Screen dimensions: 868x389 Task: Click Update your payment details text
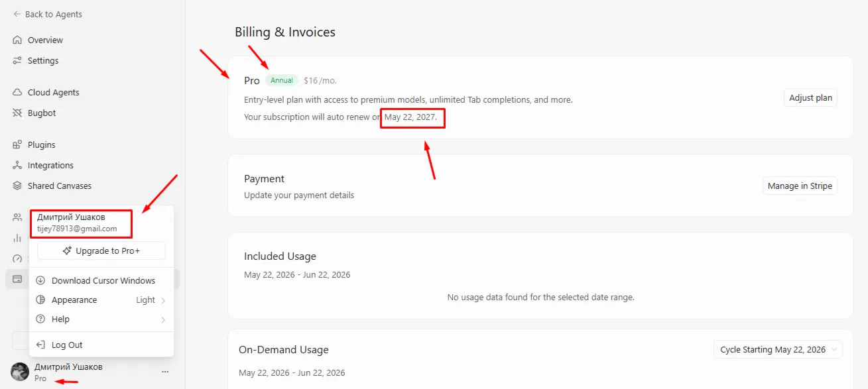pyautogui.click(x=299, y=195)
